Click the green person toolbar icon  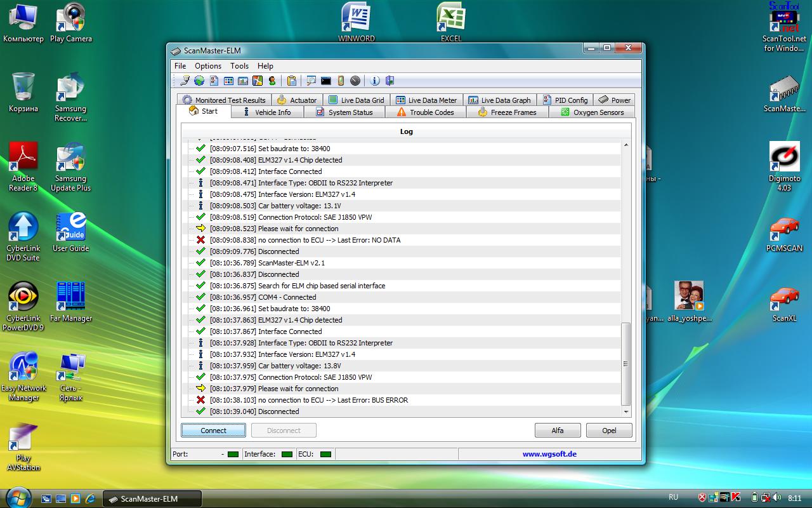272,81
